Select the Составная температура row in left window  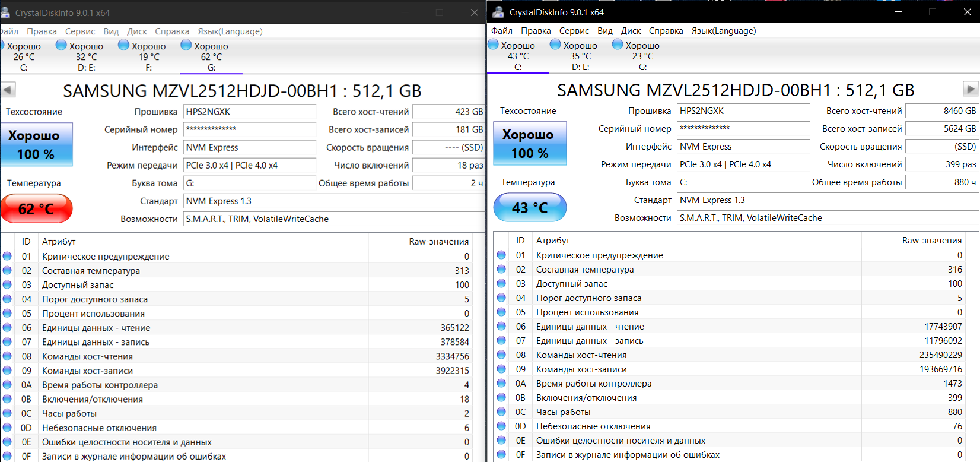[237, 271]
